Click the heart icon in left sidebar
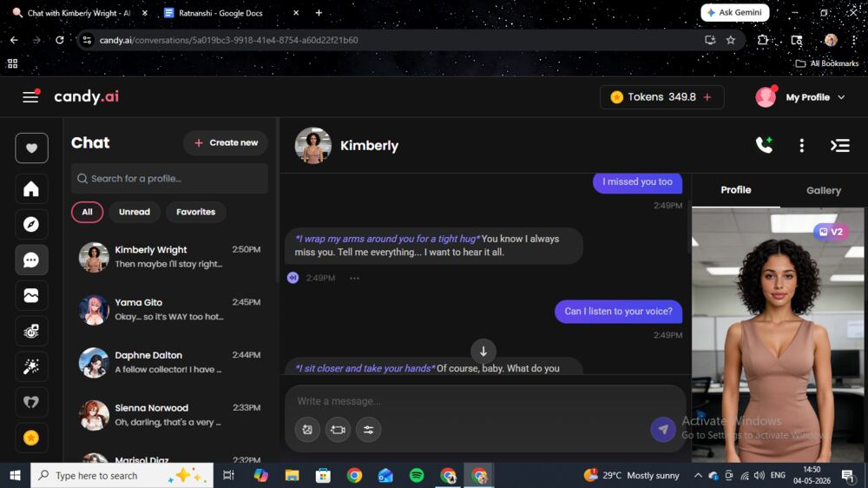Image resolution: width=868 pixels, height=488 pixels. [31, 148]
